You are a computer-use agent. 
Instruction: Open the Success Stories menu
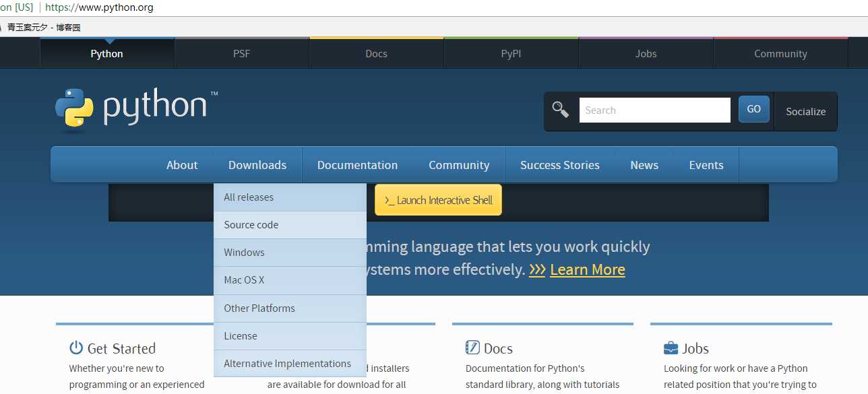click(x=560, y=165)
